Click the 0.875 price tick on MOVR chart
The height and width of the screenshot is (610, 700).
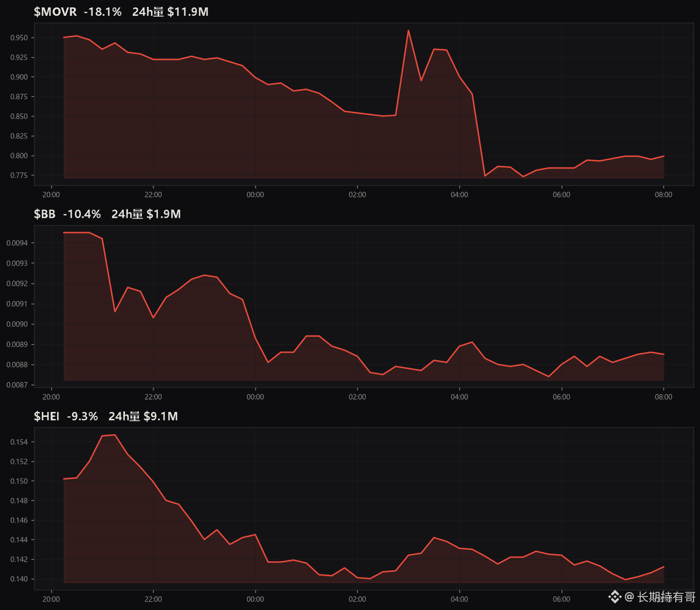[x=19, y=97]
